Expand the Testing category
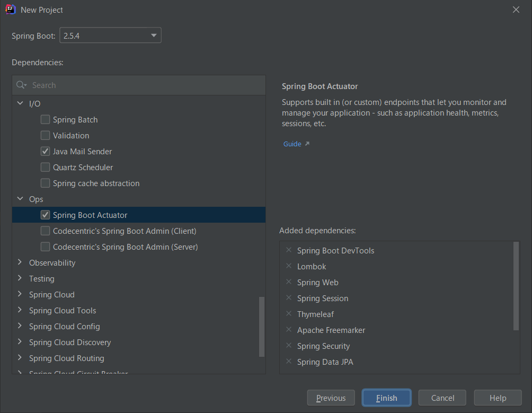This screenshot has width=532, height=413. (20, 278)
